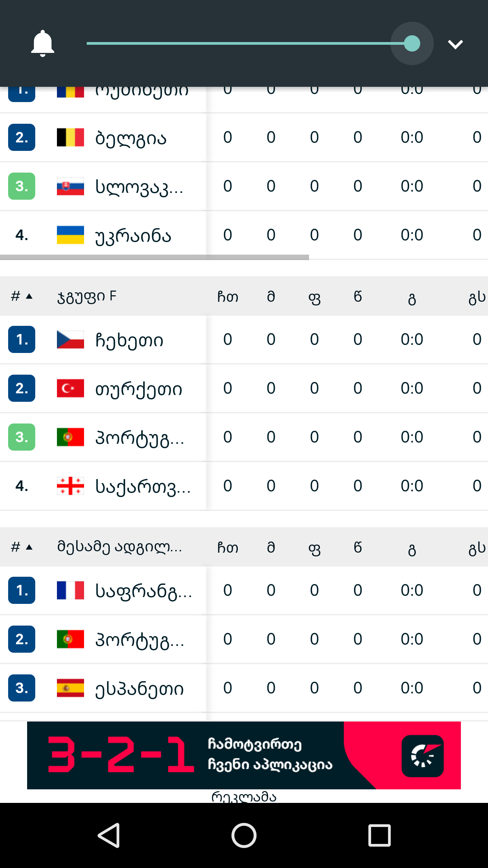Adjust the teal slider handle
Screen dimensions: 488x868
[412, 43]
